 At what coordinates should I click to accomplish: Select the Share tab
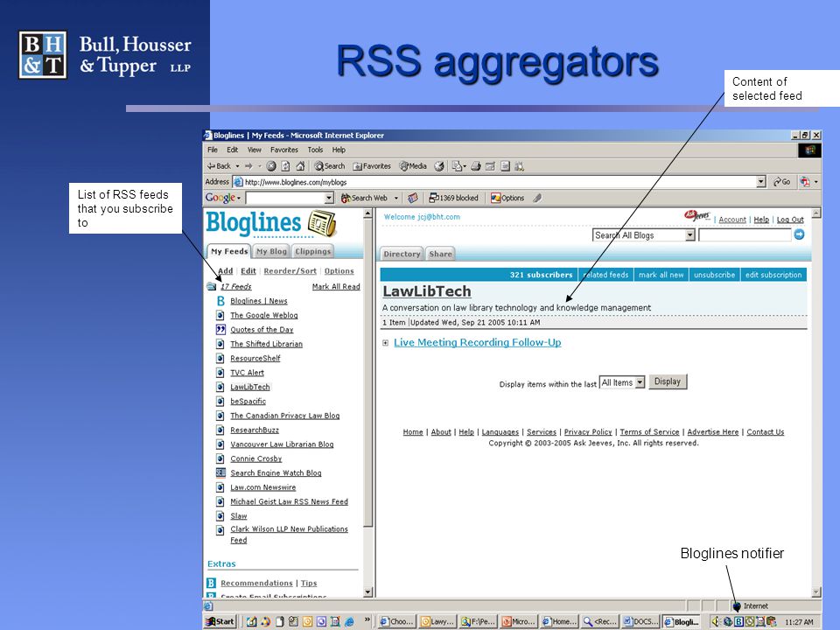(x=440, y=254)
